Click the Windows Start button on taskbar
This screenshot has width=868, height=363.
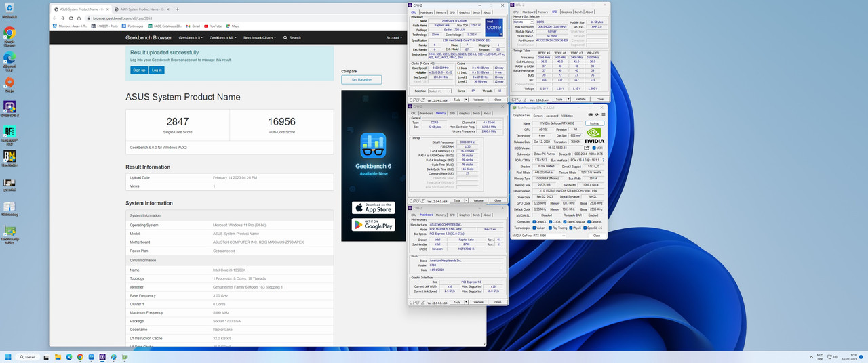9,356
